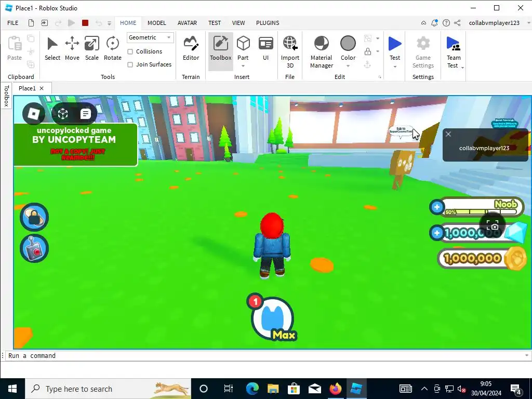Screen dimensions: 532x399
Task: Pick the Rotate tool
Action: [113, 48]
